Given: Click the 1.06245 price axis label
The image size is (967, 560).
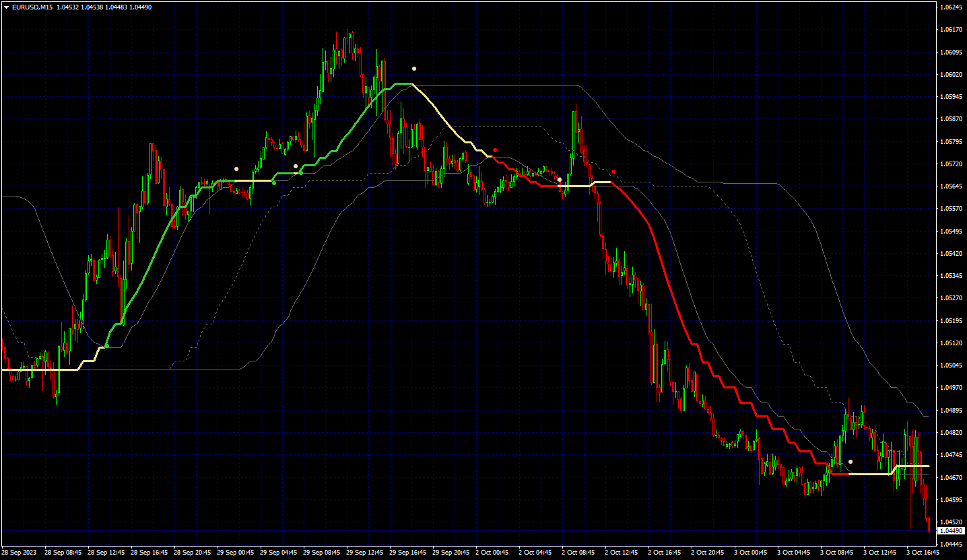Looking at the screenshot, I should point(950,7).
